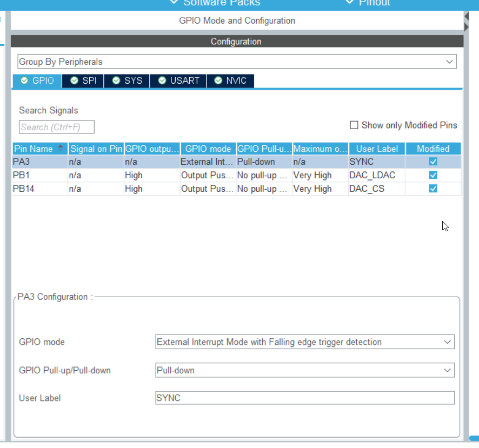Toggle the Modified checkbox for PB14
Viewport: 479px width, 448px height.
[433, 189]
